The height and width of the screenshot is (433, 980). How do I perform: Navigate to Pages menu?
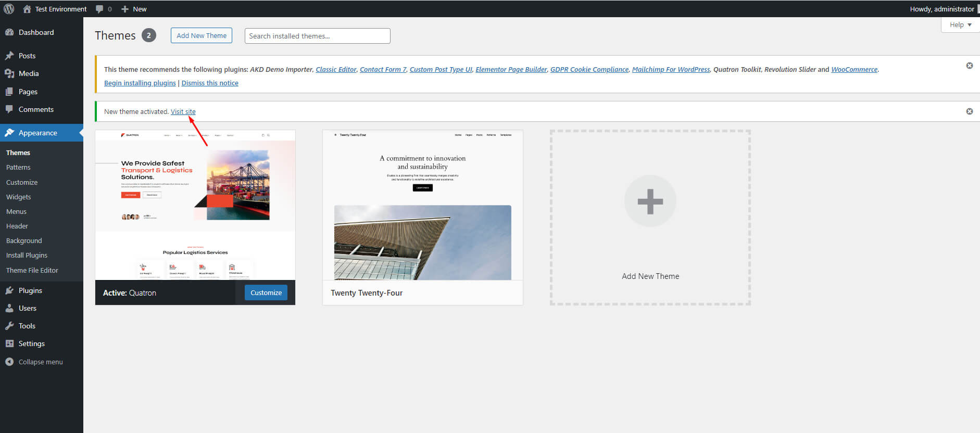click(42, 92)
